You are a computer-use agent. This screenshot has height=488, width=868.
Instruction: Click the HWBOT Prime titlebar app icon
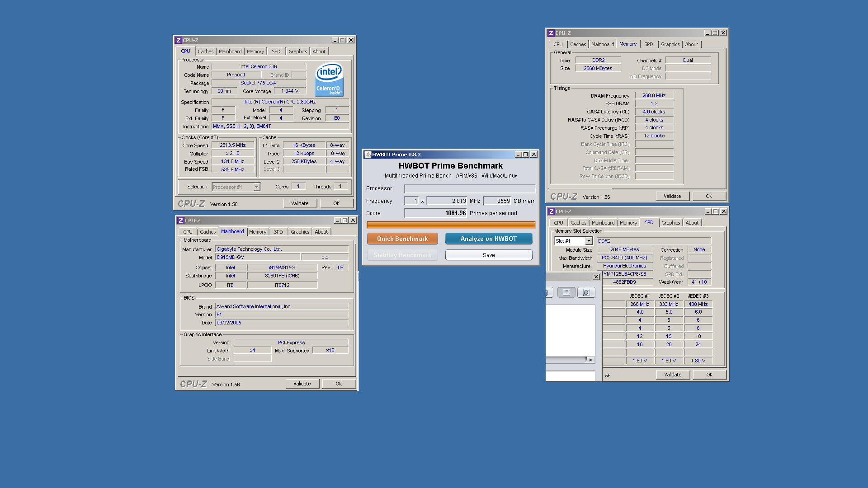[368, 155]
